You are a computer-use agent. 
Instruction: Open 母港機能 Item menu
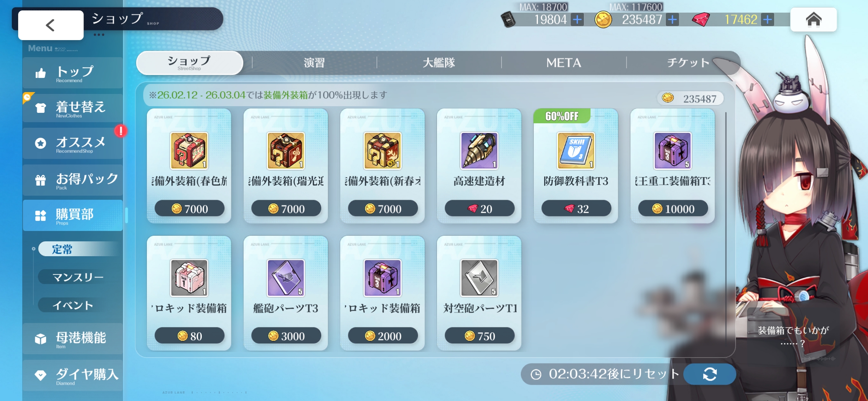tap(73, 339)
